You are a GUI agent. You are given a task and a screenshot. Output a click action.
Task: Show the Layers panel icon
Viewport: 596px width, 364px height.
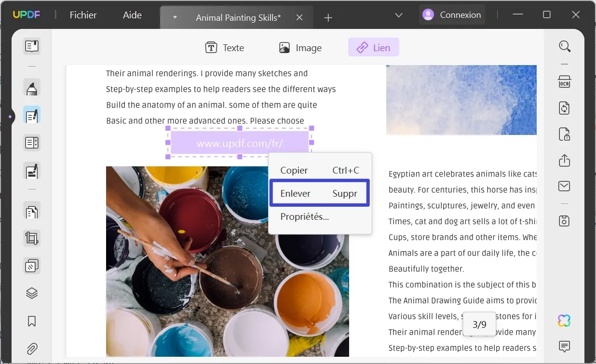[x=32, y=293]
